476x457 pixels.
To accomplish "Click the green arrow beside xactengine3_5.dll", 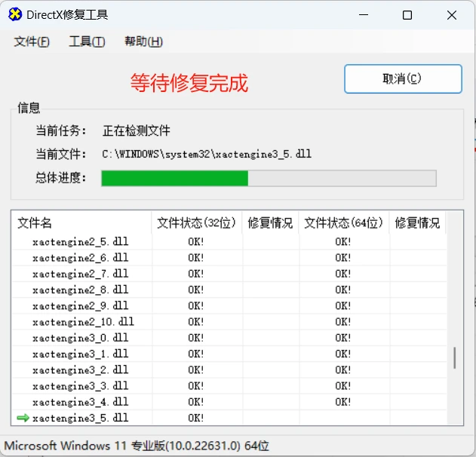I will (x=23, y=418).
